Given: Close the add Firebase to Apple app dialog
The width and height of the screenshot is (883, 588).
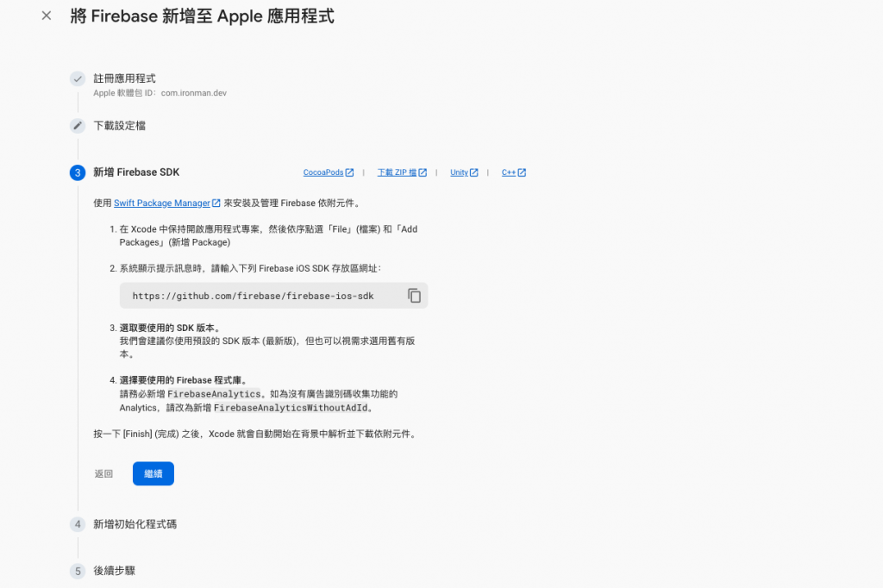Looking at the screenshot, I should [x=47, y=16].
